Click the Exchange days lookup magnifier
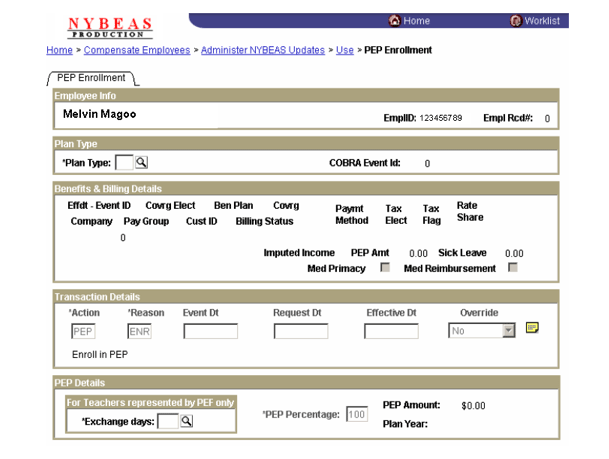The height and width of the screenshot is (459, 609). (x=186, y=421)
